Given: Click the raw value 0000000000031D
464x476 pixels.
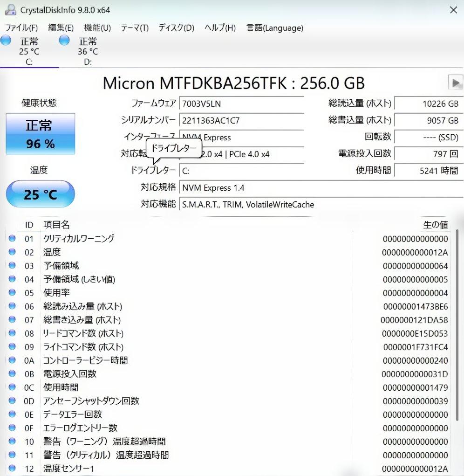Looking at the screenshot, I should pos(415,374).
